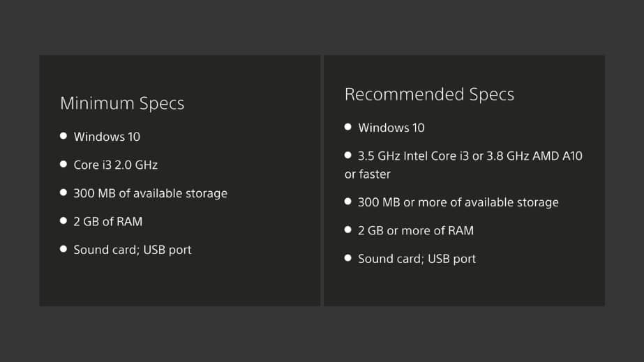
Task: Click the bullet beside 2 GB or more of RAM
Action: (x=348, y=230)
